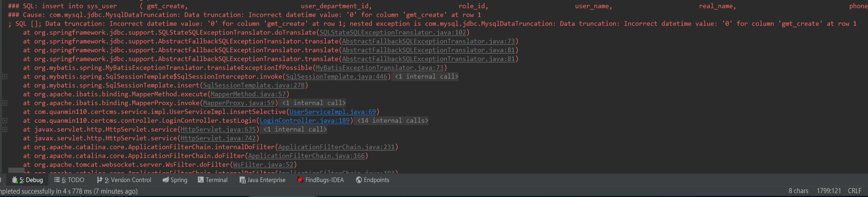Open the Java Enterprise tool window
This screenshot has height=197, width=868.
pyautogui.click(x=262, y=180)
